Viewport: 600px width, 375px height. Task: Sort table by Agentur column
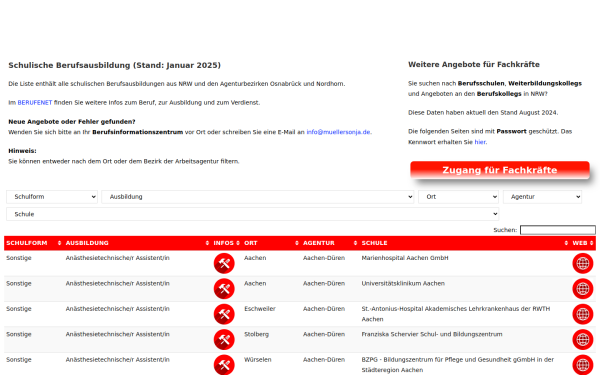(x=330, y=243)
